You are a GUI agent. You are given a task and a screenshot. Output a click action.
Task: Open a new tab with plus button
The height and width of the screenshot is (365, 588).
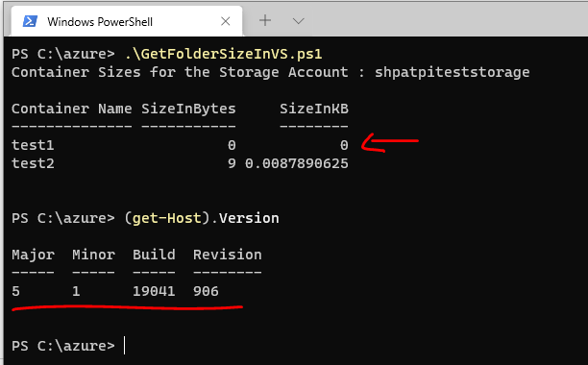(x=265, y=20)
